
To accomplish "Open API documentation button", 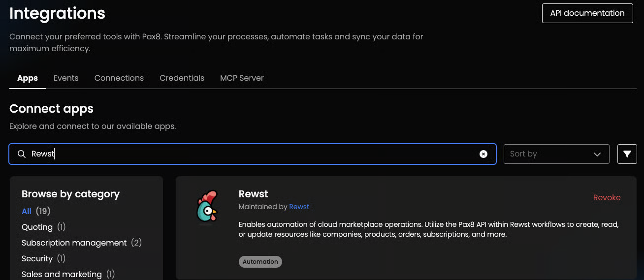I will [x=587, y=13].
